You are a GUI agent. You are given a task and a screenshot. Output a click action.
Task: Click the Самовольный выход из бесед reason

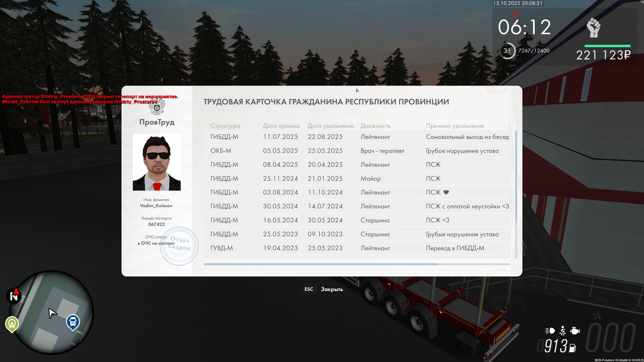[x=468, y=137]
